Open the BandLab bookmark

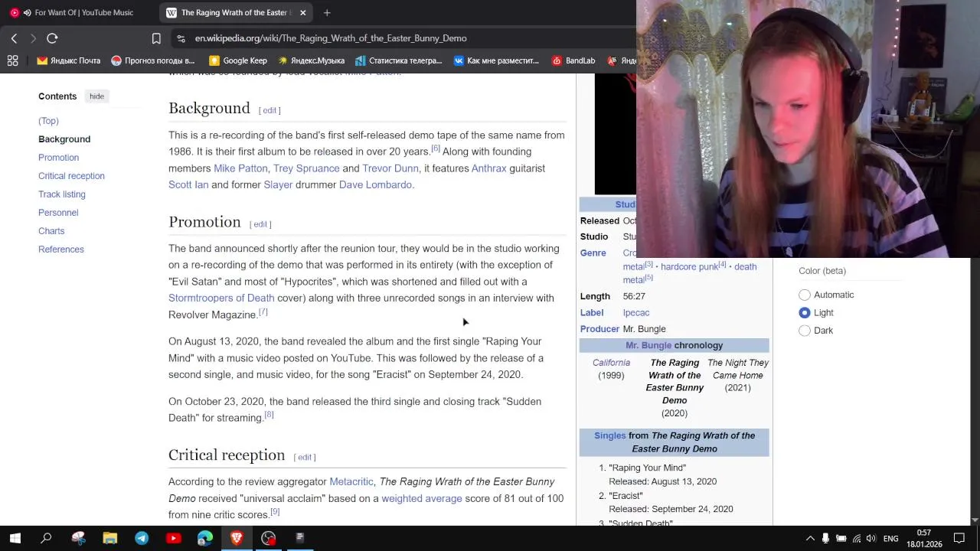pyautogui.click(x=573, y=60)
